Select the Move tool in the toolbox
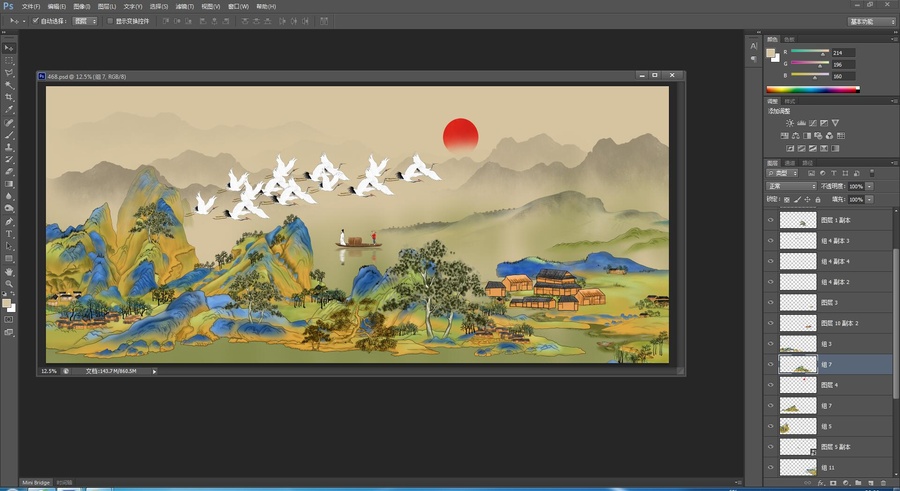The image size is (900, 491). point(9,48)
